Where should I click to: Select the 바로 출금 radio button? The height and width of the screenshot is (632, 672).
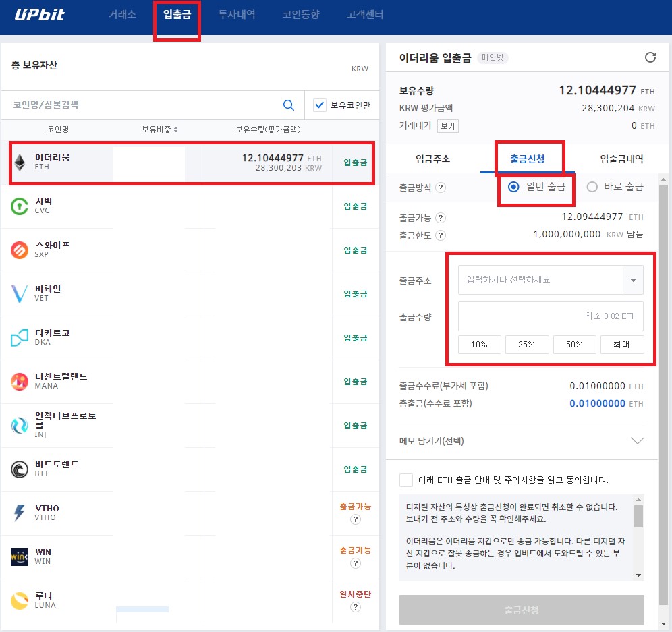pos(592,187)
